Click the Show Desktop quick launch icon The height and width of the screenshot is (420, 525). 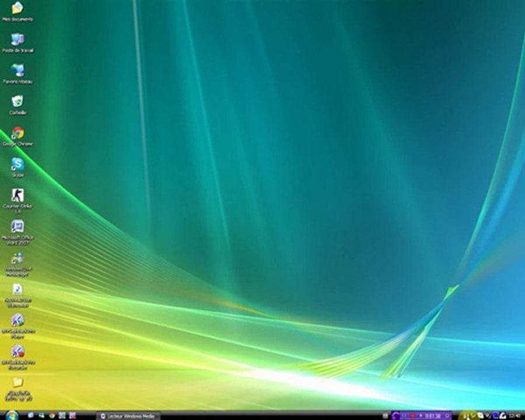30,415
